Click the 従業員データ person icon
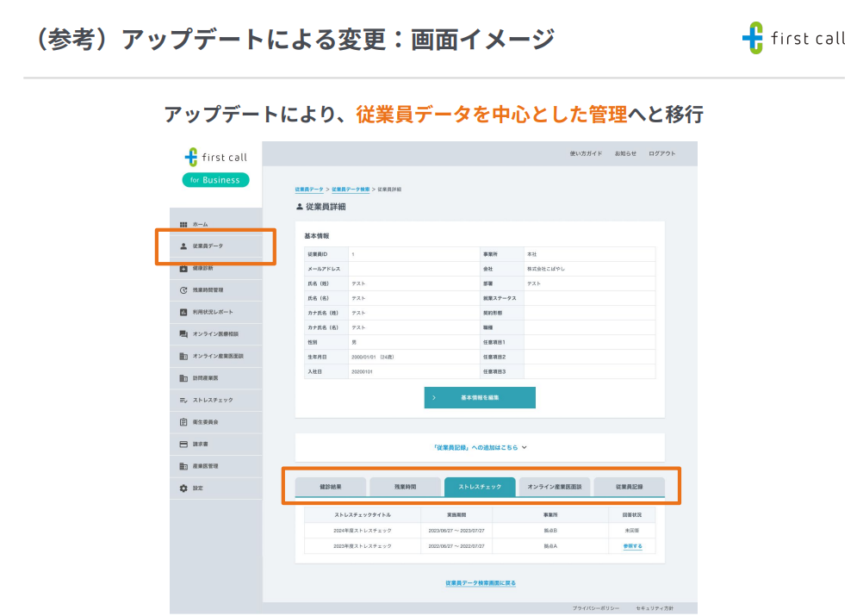The width and height of the screenshot is (863, 616). pyautogui.click(x=183, y=247)
